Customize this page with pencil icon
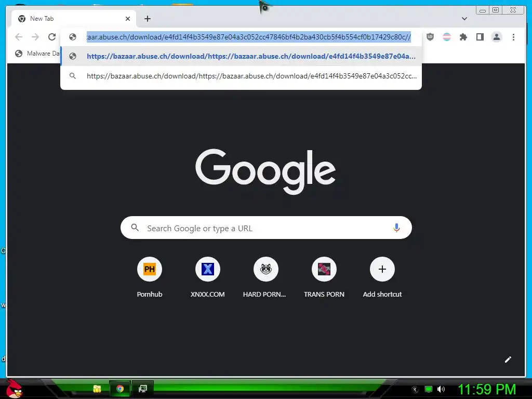532x399 pixels. [x=508, y=360]
